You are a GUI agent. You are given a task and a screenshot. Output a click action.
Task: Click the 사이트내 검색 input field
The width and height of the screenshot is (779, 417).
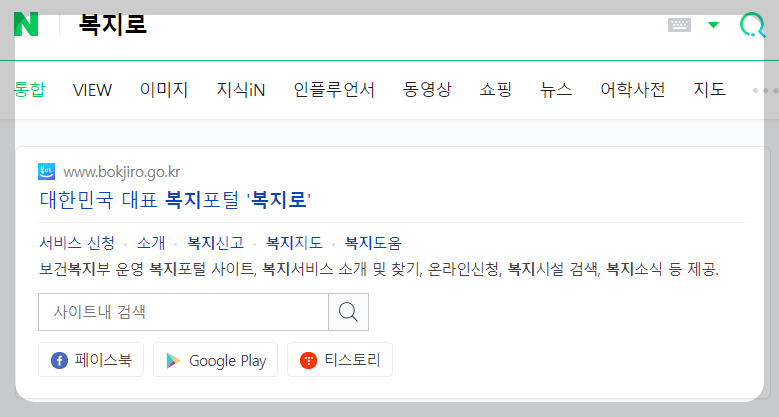[x=183, y=312]
